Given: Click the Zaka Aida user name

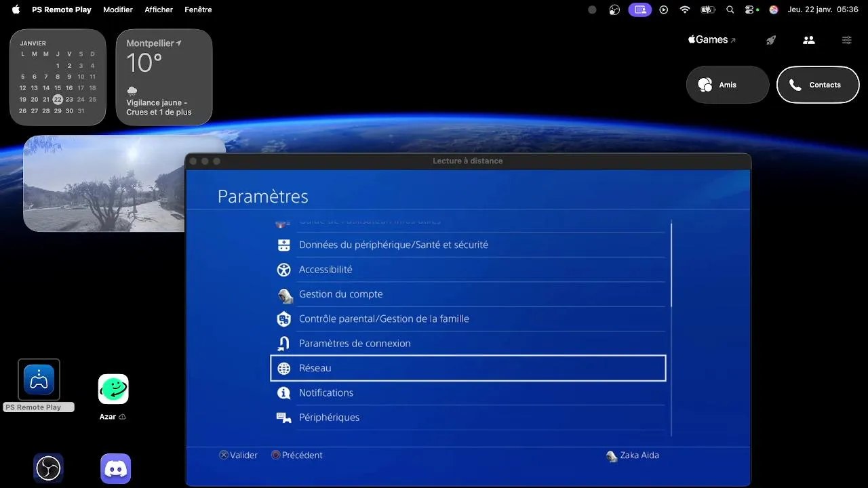Looking at the screenshot, I should pyautogui.click(x=639, y=455).
